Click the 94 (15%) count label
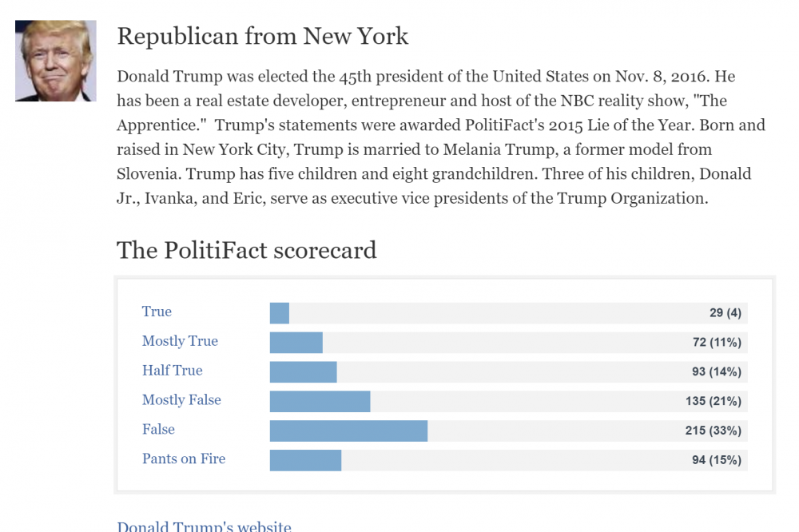The height and width of the screenshot is (532, 799). pyautogui.click(x=717, y=461)
